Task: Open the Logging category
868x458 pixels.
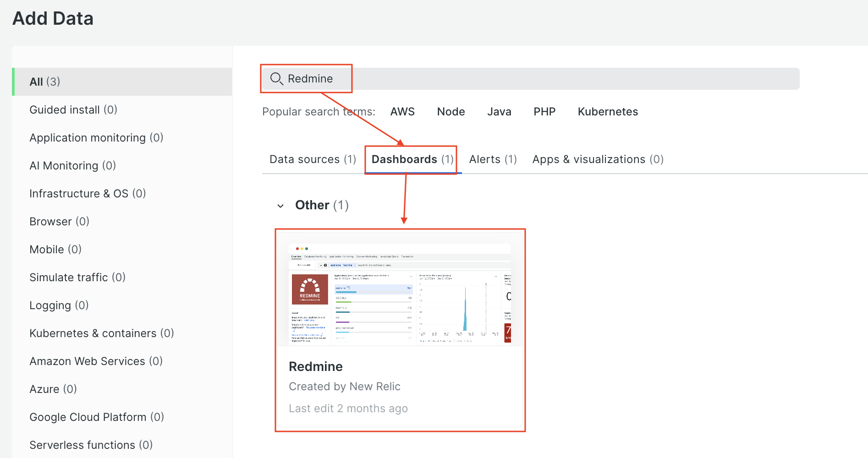Action: (59, 305)
